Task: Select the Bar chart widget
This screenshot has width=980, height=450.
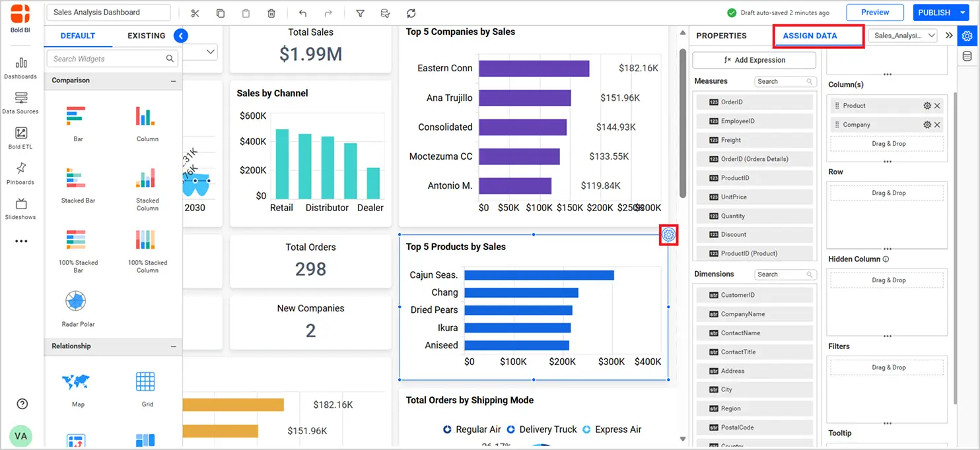Action: [x=78, y=123]
